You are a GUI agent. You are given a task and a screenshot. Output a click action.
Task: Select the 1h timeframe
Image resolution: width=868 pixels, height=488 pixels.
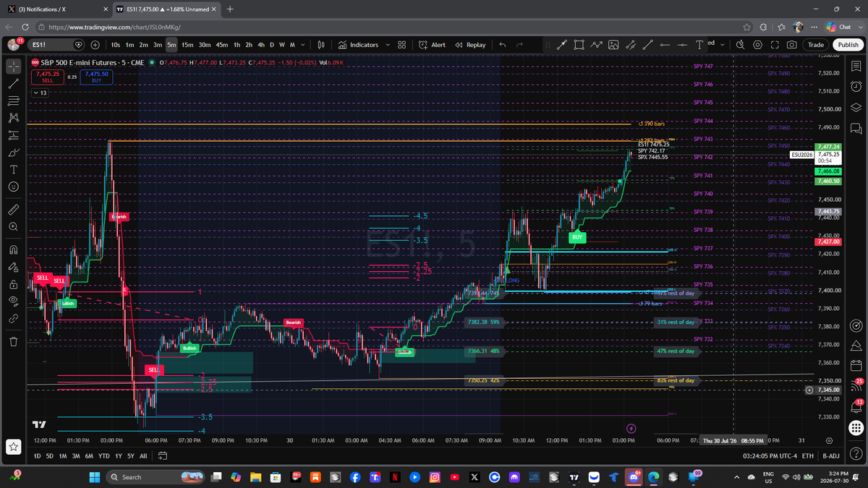237,45
